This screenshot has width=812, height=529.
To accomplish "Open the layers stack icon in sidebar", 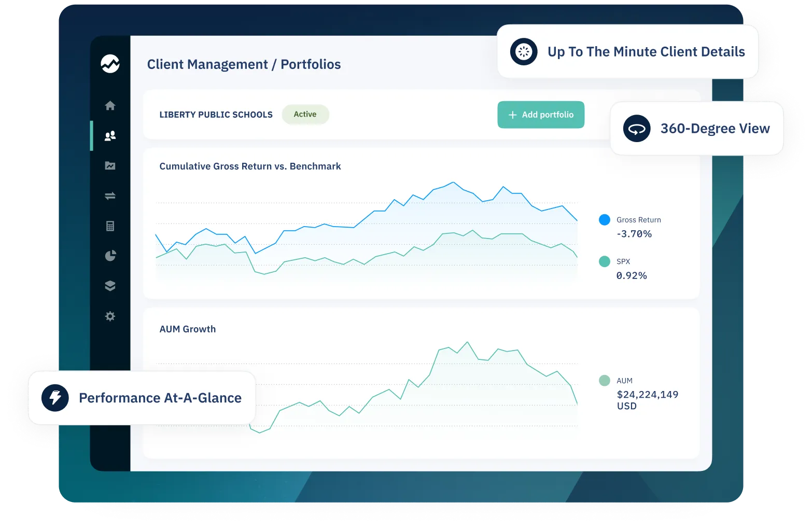I will [110, 286].
